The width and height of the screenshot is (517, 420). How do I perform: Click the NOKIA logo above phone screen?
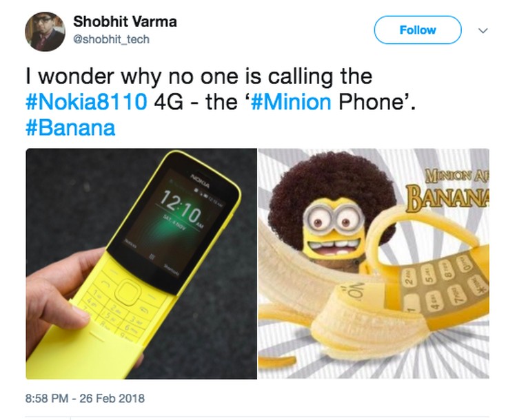point(200,181)
